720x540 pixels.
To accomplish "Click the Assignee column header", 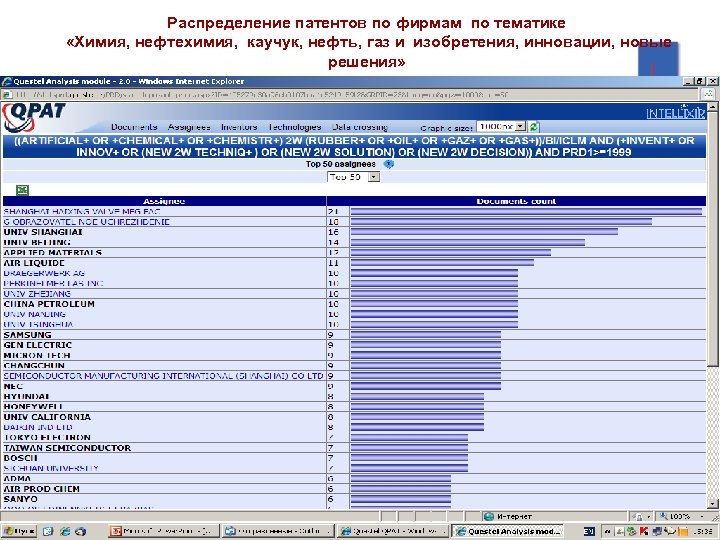I will pos(164,201).
